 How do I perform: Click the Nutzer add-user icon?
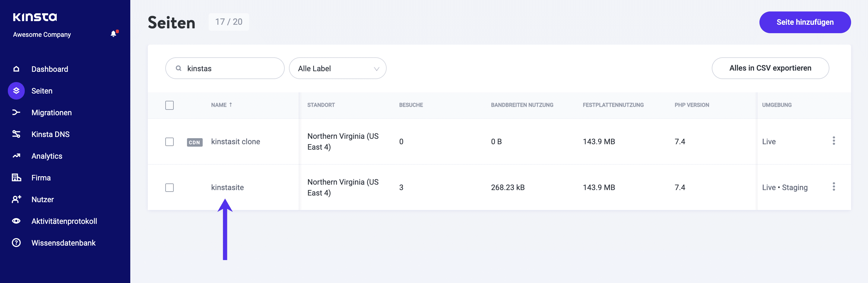pyautogui.click(x=16, y=199)
